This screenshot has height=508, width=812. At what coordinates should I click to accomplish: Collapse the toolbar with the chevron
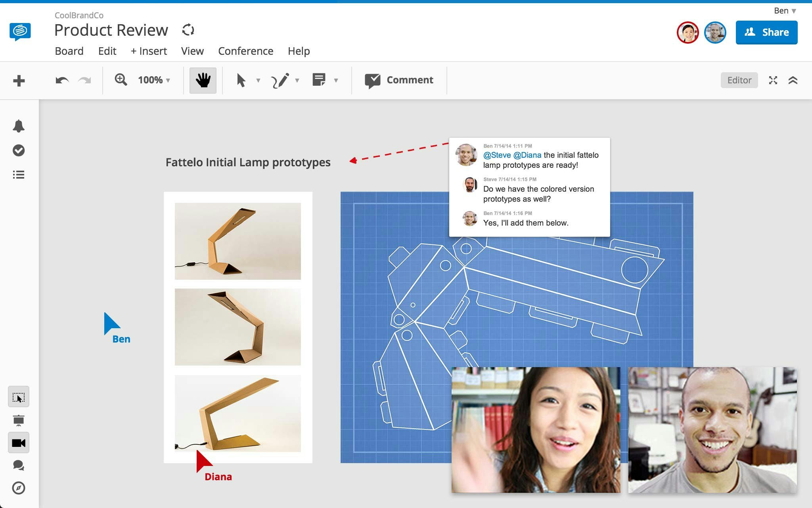793,80
